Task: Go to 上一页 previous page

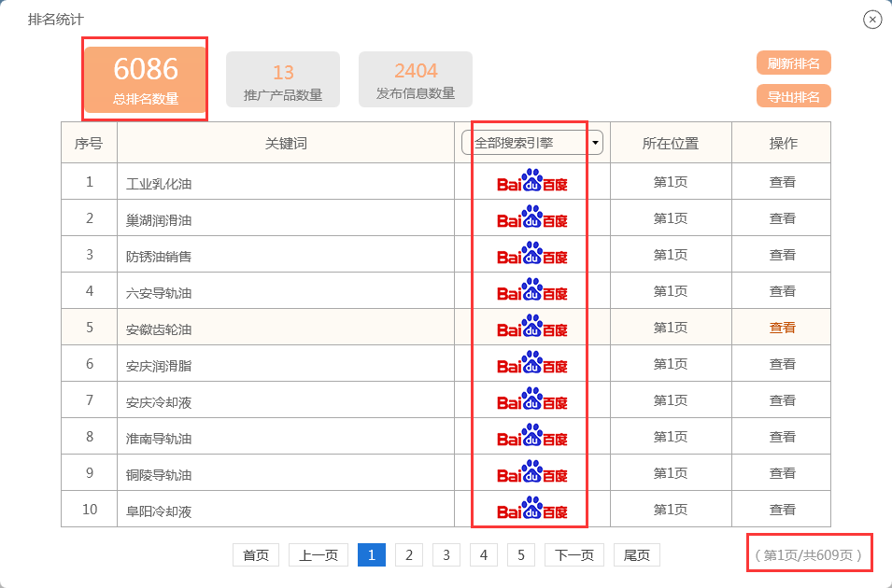Action: click(319, 555)
